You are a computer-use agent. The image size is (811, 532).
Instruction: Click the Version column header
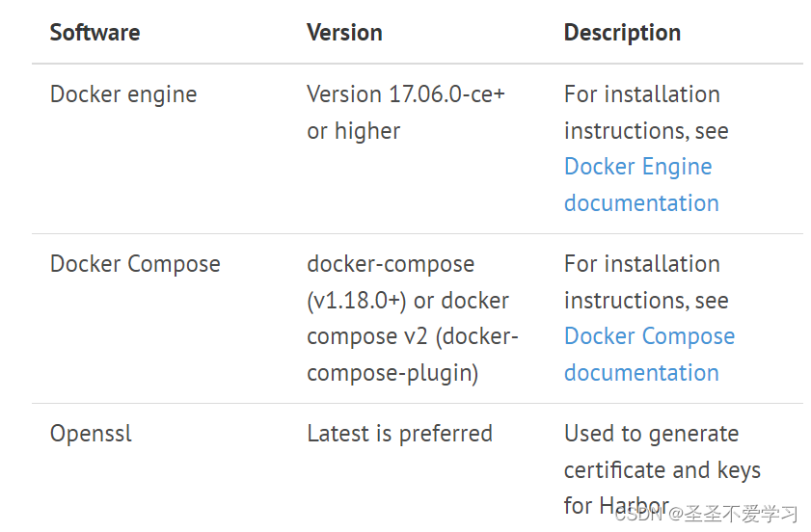(x=344, y=33)
